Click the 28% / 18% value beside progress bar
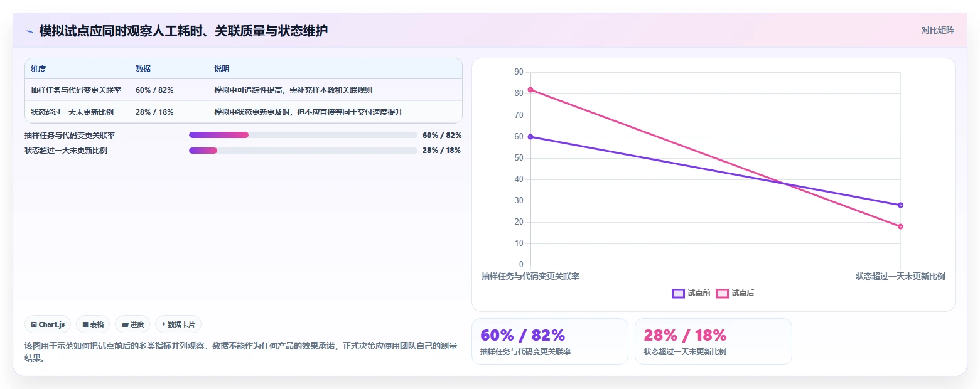The height and width of the screenshot is (389, 980). pos(442,151)
